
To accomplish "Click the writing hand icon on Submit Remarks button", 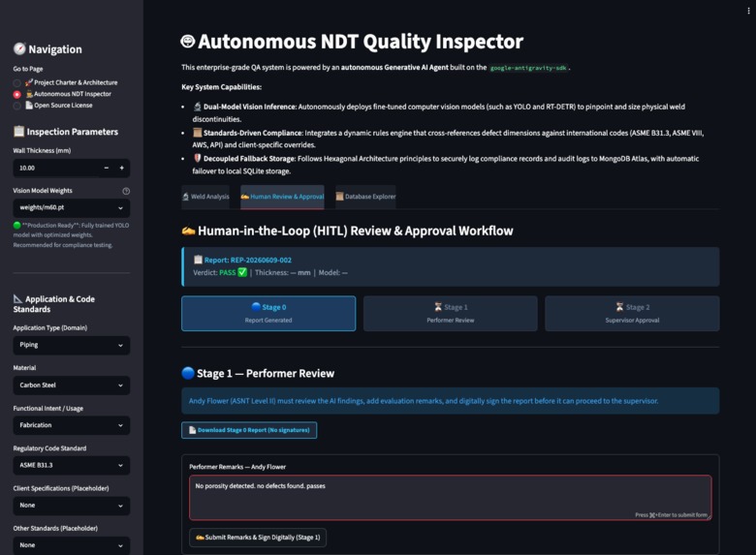I will point(200,538).
